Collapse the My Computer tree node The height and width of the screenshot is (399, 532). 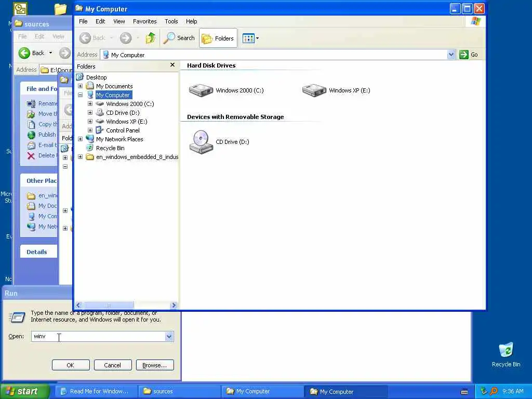pyautogui.click(x=81, y=95)
